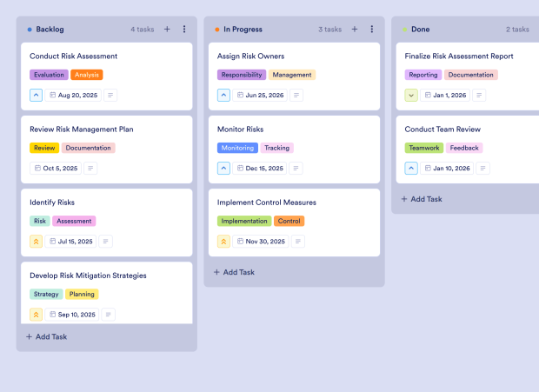Toggle priority icon on Conduct Team Review card
539x392 pixels.
pyautogui.click(x=412, y=169)
